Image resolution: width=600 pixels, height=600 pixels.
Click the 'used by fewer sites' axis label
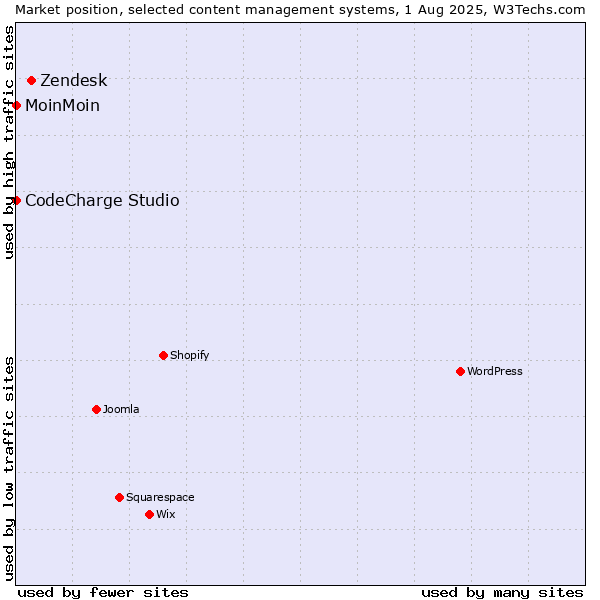(x=103, y=593)
